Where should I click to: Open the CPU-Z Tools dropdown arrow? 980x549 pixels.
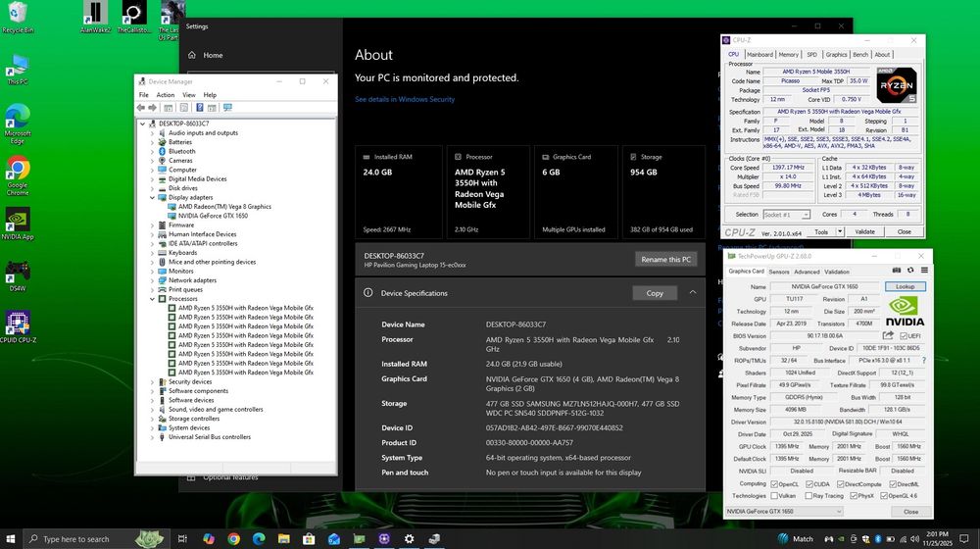pyautogui.click(x=840, y=232)
